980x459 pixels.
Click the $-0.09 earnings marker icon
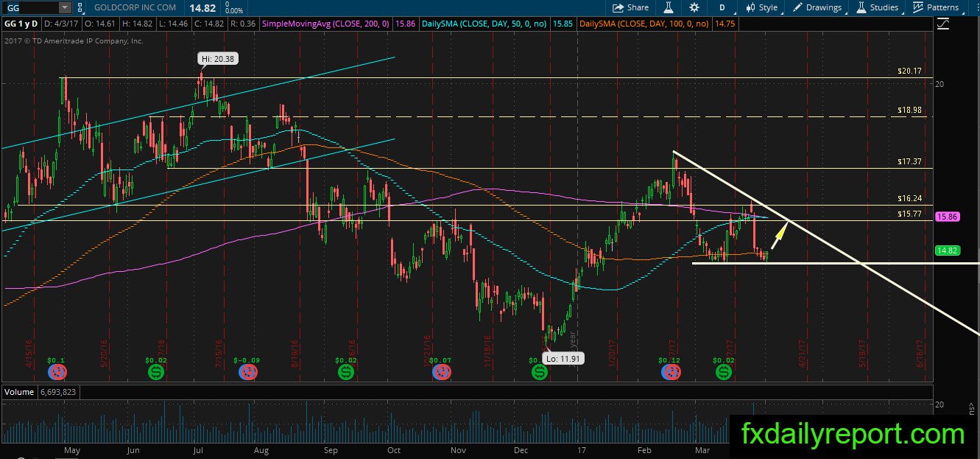click(250, 372)
